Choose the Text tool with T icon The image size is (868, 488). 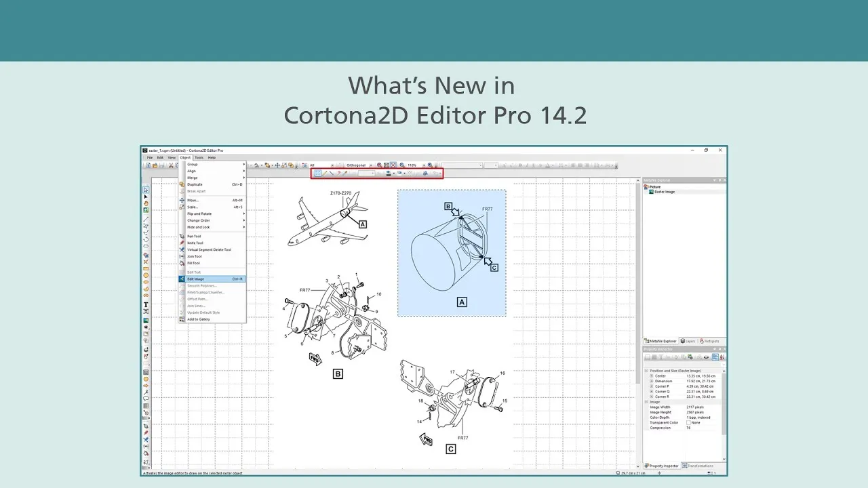coord(146,304)
